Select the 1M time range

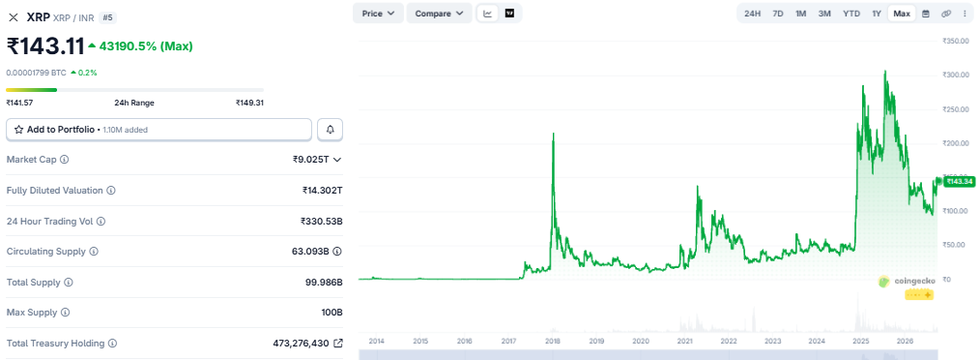[800, 14]
